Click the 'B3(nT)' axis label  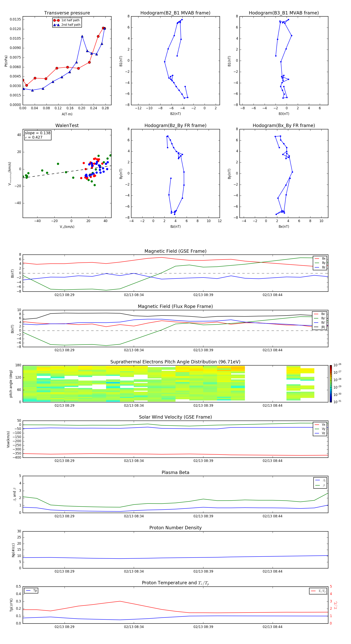pos(284,114)
